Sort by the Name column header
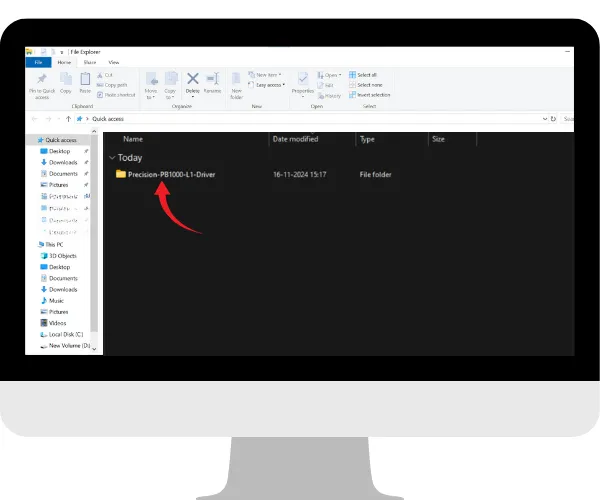Viewport: 600px width, 500px height. [x=133, y=139]
